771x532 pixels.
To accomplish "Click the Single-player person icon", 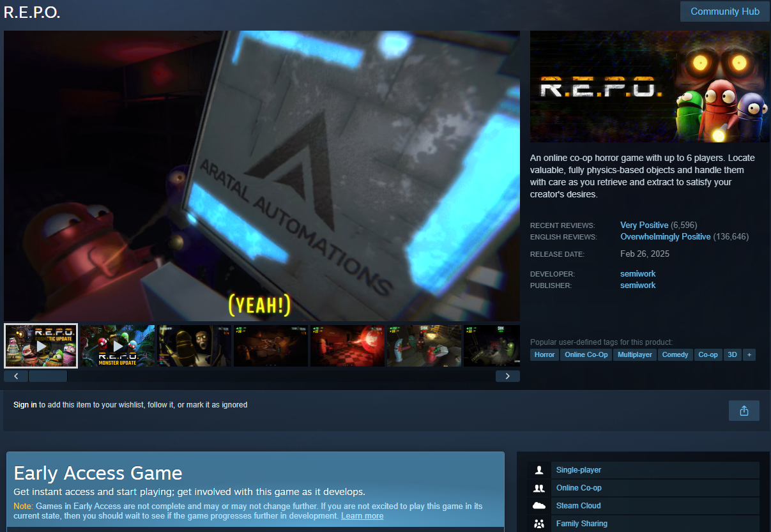I will point(539,470).
